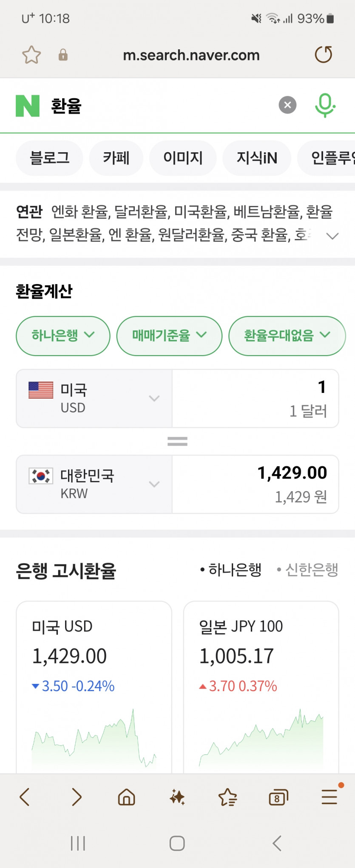Open the browser AI sparkle assistant

click(177, 797)
